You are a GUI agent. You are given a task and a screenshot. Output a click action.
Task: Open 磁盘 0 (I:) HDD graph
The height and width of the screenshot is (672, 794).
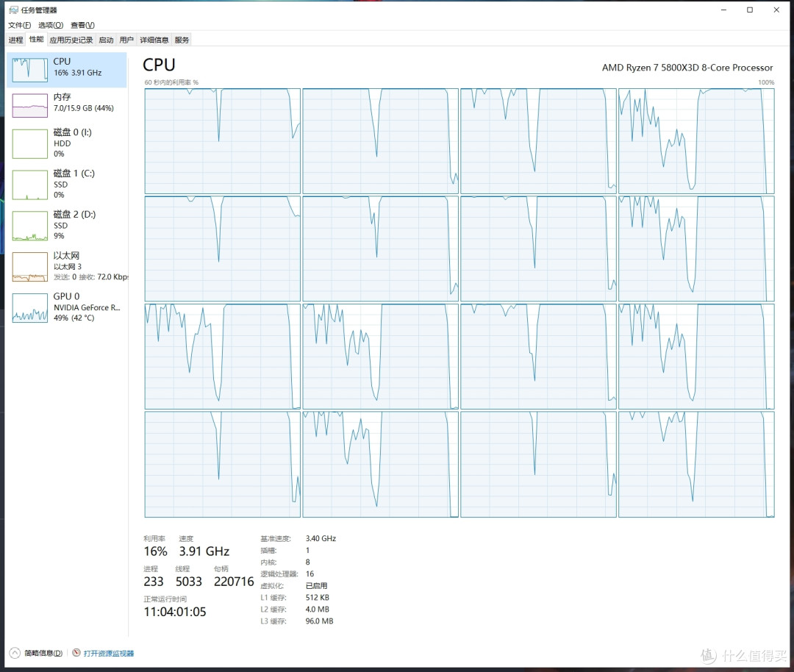[x=29, y=143]
